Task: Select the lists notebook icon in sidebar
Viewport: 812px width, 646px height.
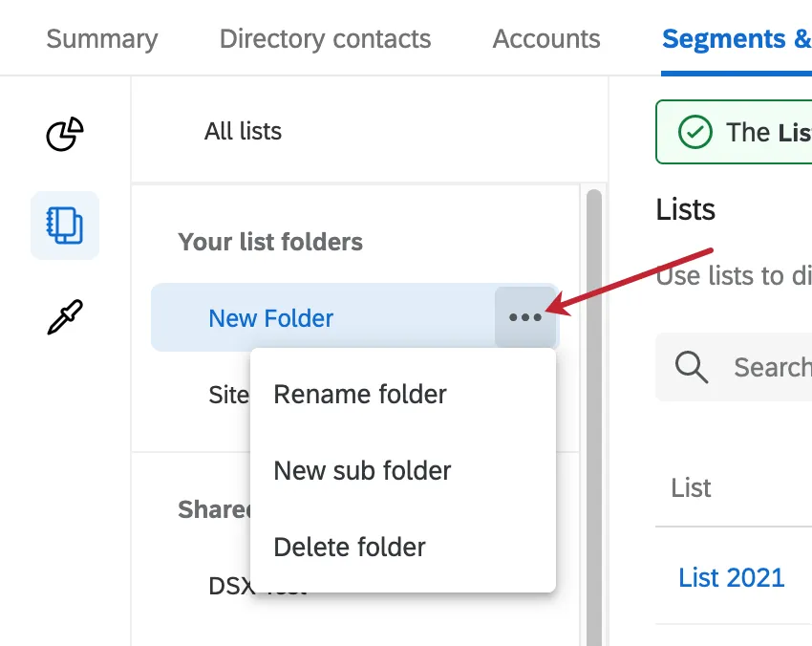Action: (64, 226)
